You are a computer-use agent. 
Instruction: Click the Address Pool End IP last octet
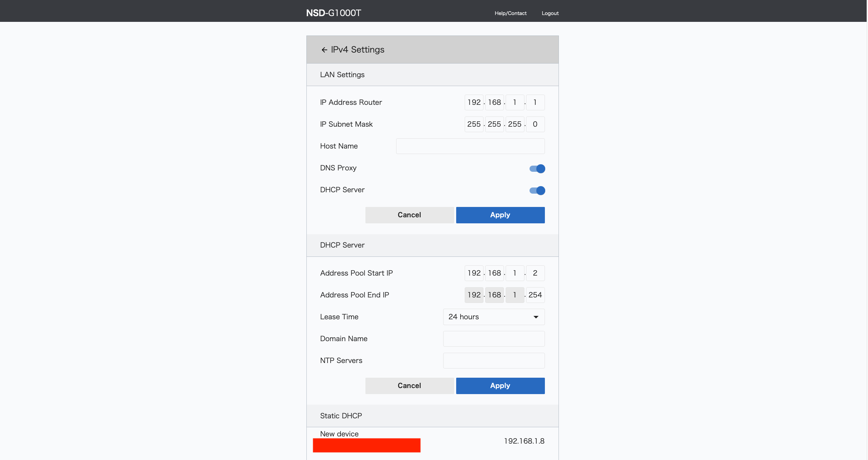pyautogui.click(x=535, y=295)
